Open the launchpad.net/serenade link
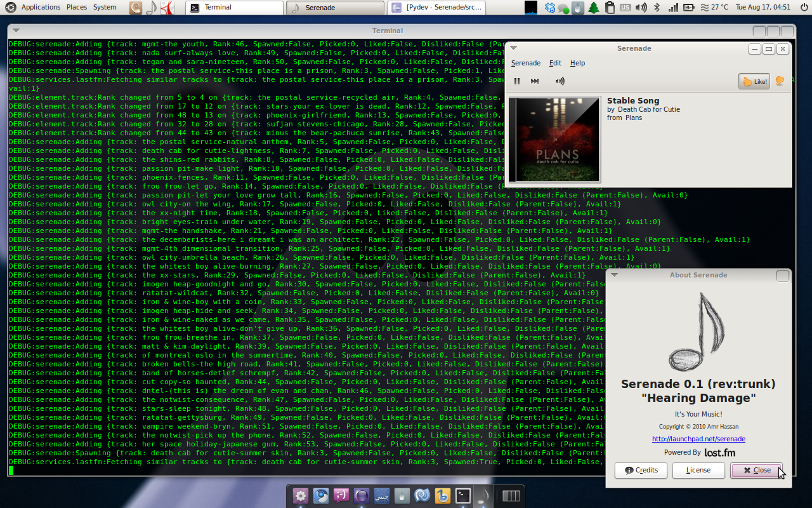This screenshot has height=508, width=812. click(698, 439)
